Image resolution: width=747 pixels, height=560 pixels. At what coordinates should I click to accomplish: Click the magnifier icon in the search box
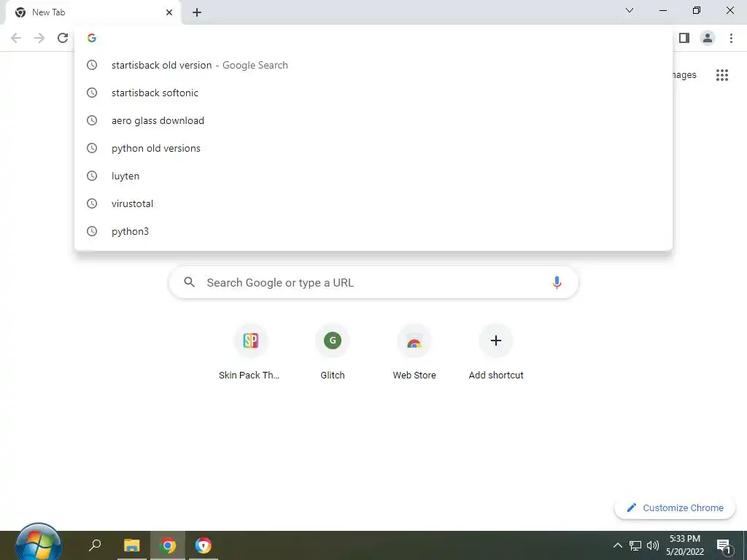(x=189, y=282)
